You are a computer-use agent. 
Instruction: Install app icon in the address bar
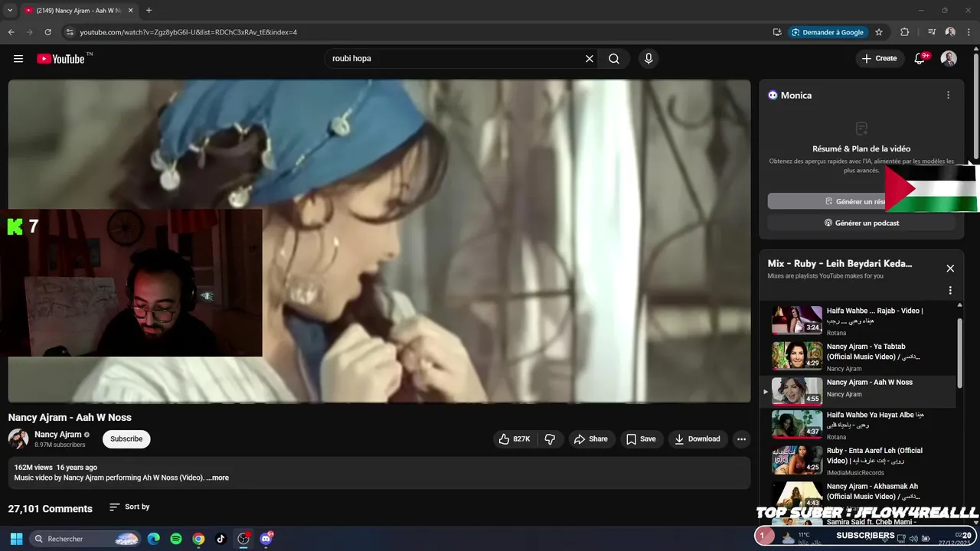coord(777,32)
